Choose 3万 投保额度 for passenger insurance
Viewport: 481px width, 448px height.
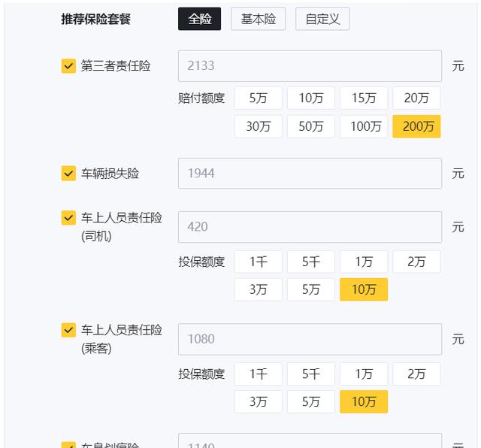pos(258,401)
